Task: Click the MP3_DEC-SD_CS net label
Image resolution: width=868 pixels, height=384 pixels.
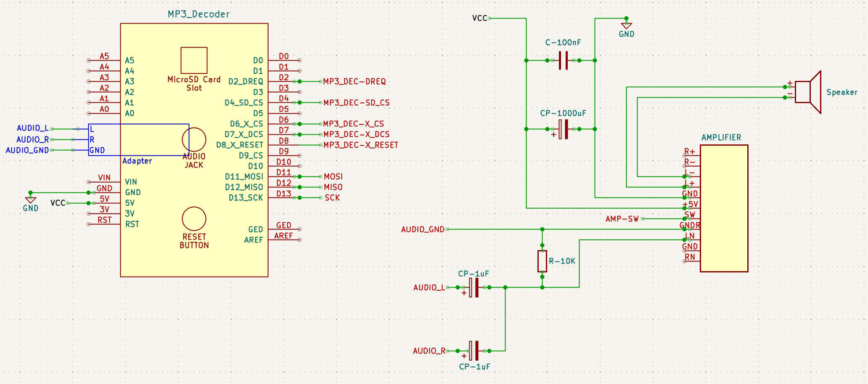Action: coord(356,102)
